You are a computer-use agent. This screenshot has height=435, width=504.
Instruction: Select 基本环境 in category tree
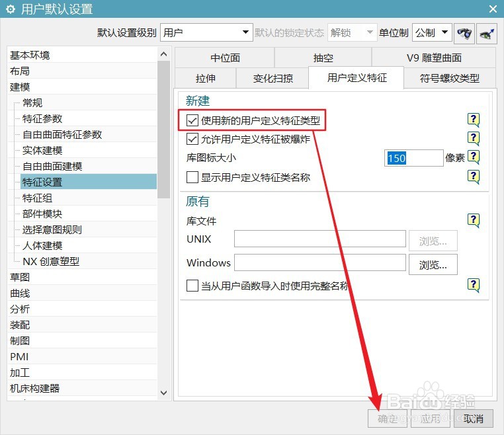(82, 56)
